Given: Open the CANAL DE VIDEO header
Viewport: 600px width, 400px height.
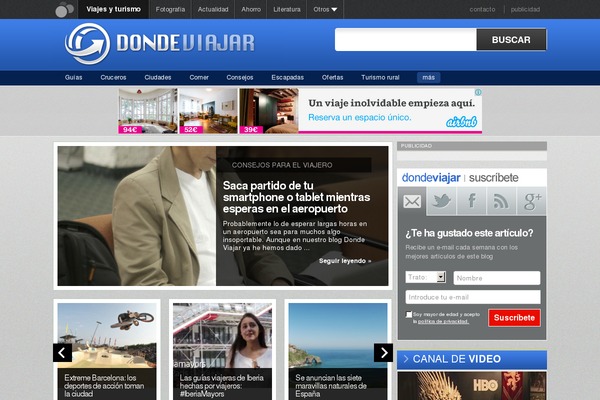Looking at the screenshot, I should (x=472, y=359).
